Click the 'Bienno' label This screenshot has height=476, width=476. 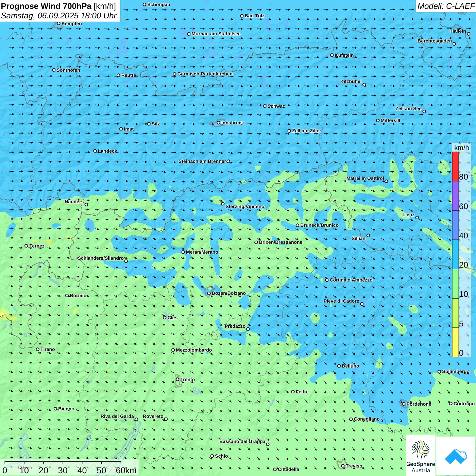(x=66, y=409)
